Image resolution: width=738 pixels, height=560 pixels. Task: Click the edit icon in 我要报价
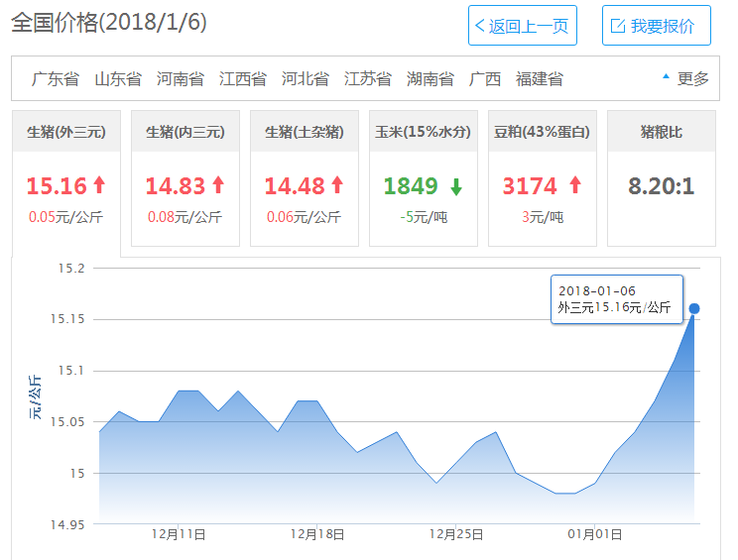pos(617,26)
